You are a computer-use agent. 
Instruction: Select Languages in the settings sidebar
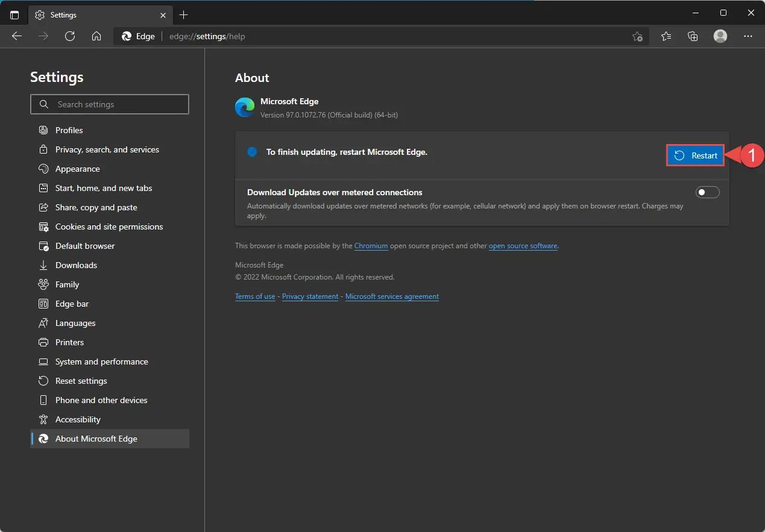click(110, 323)
